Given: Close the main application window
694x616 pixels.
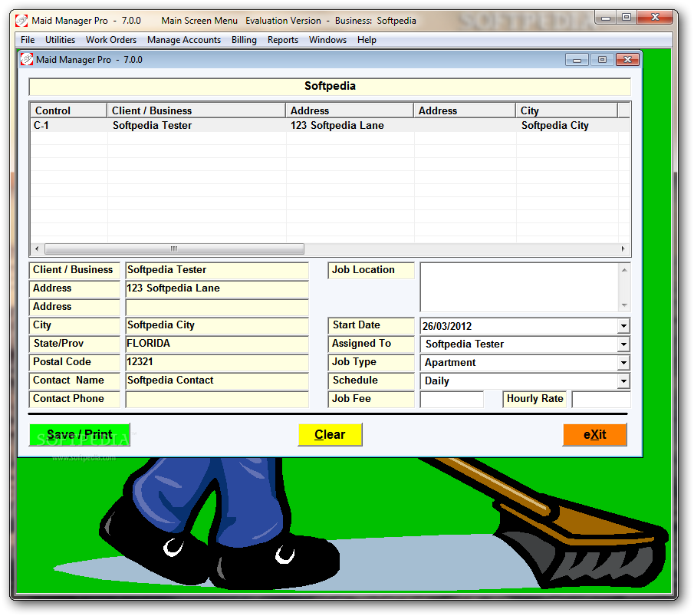Looking at the screenshot, I should [656, 18].
